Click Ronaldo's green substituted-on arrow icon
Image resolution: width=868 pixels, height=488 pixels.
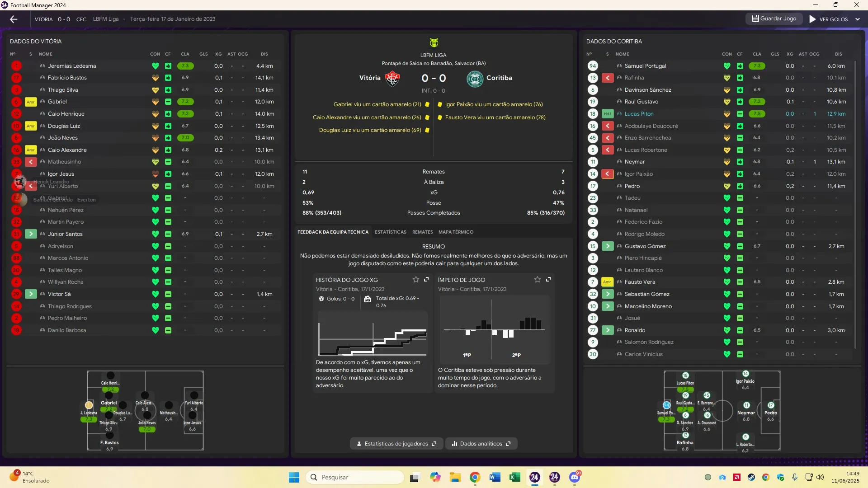tap(607, 330)
